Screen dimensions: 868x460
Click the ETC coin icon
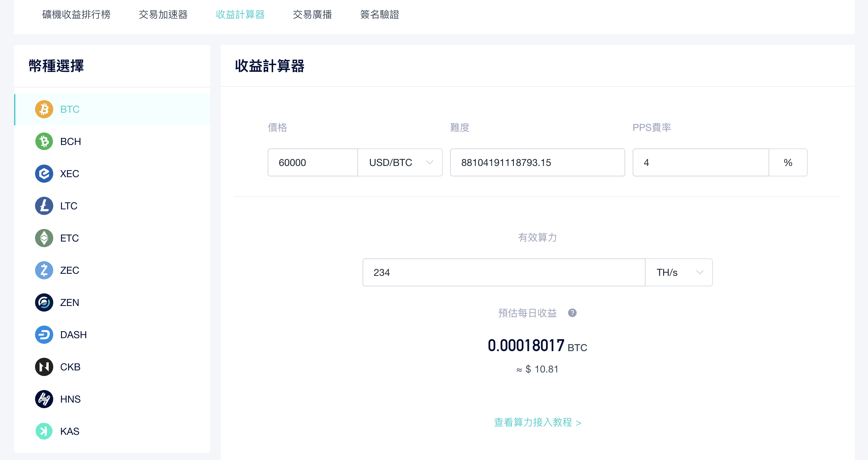(44, 238)
